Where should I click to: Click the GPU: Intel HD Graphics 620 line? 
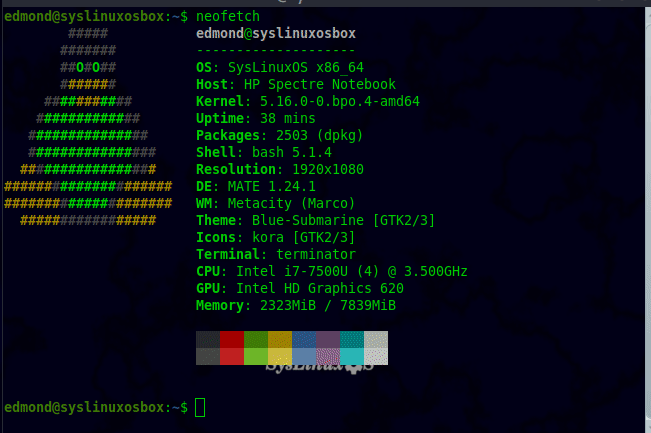(x=300, y=289)
